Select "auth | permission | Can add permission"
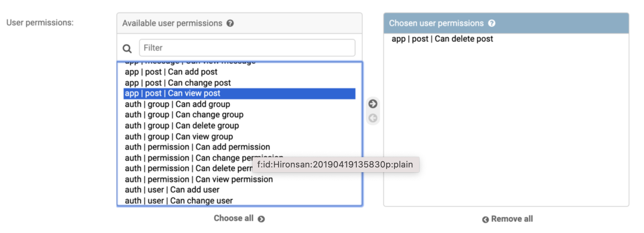The width and height of the screenshot is (644, 233). pyautogui.click(x=197, y=147)
